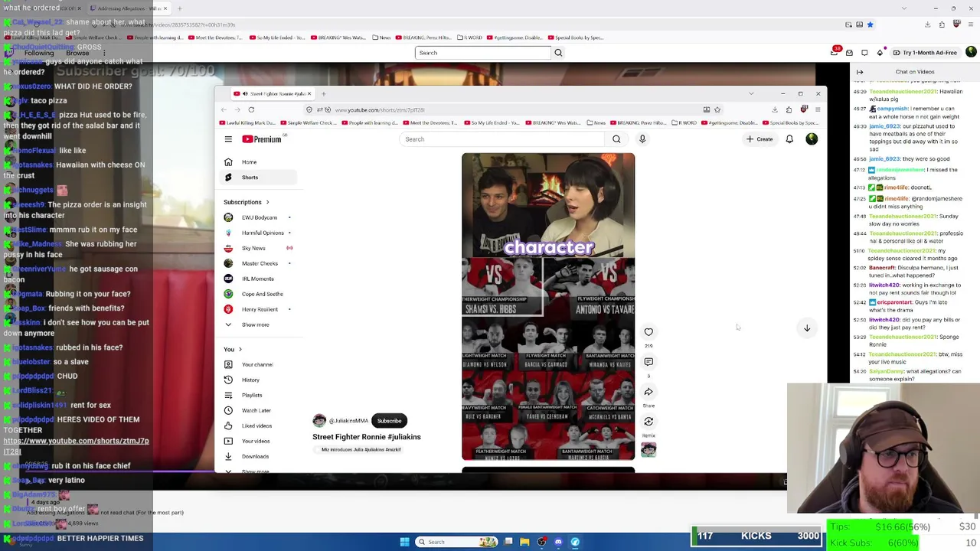
Task: Open the EWU Bodycam subscription
Action: (260, 217)
